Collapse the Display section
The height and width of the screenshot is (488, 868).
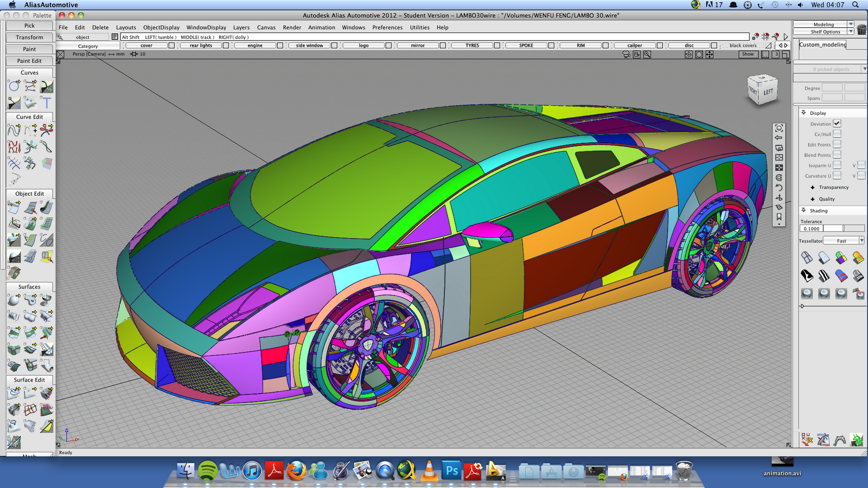click(804, 113)
